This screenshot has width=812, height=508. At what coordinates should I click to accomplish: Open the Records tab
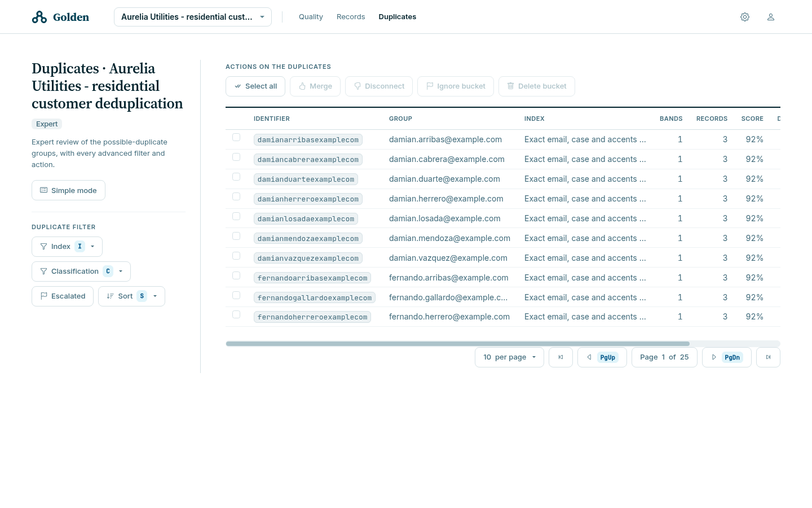[x=351, y=17]
